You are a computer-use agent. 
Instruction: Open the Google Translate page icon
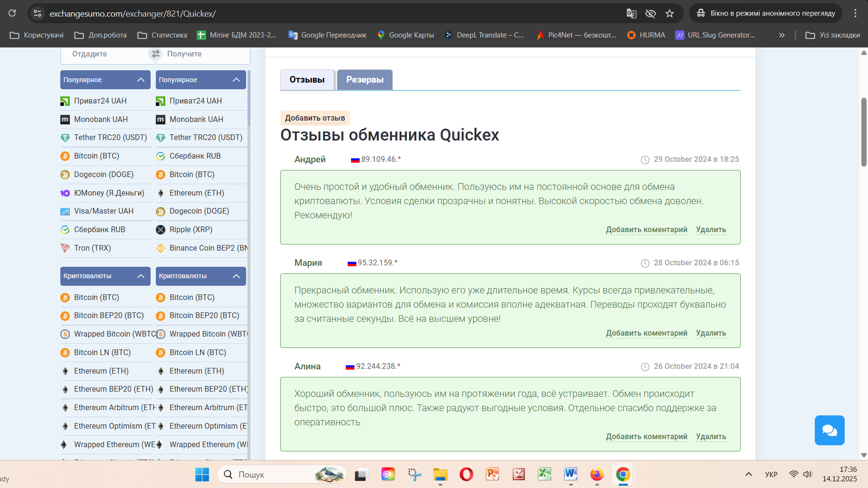pyautogui.click(x=631, y=13)
